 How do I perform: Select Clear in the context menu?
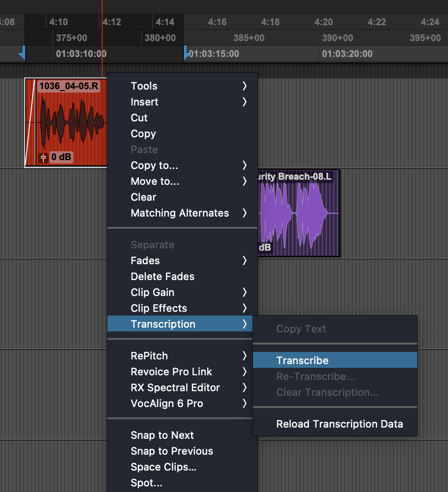tap(182, 197)
